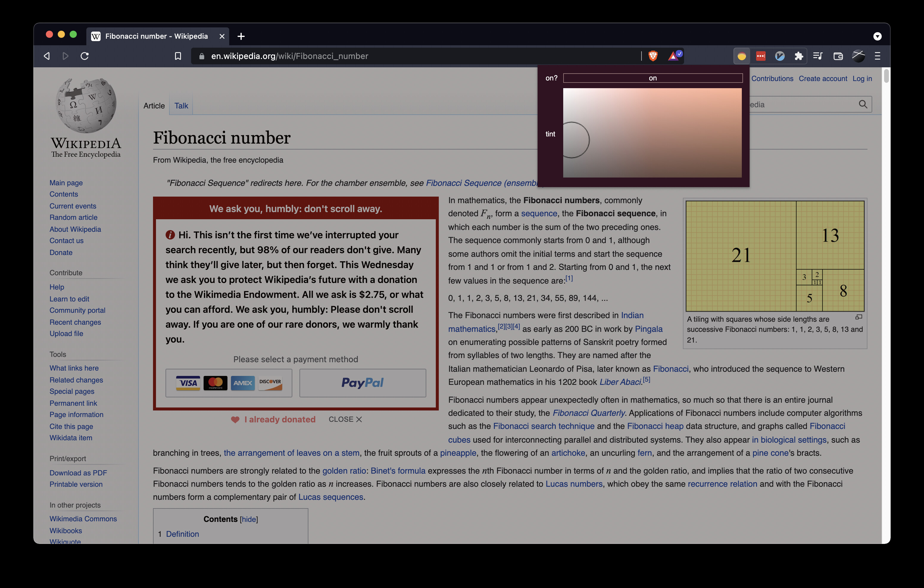Screen dimensions: 924x588
Task: Open the browser profile avatar
Action: click(859, 56)
